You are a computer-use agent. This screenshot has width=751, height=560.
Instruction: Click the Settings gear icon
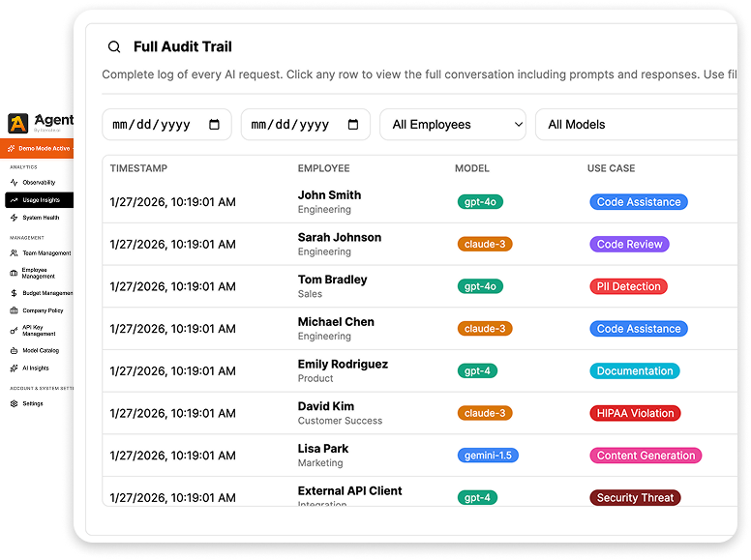[x=14, y=403]
